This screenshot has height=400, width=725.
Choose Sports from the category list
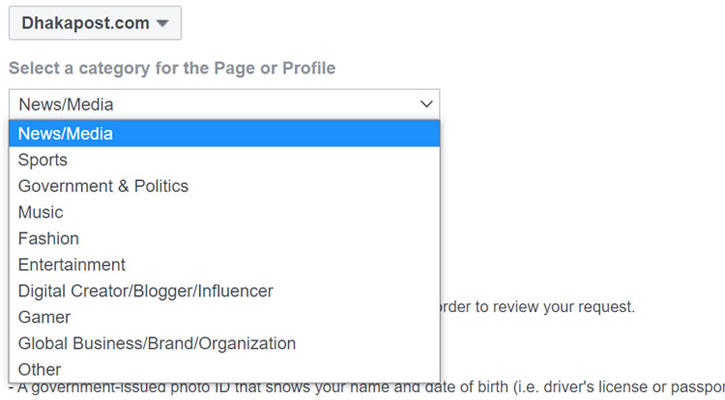pos(43,160)
